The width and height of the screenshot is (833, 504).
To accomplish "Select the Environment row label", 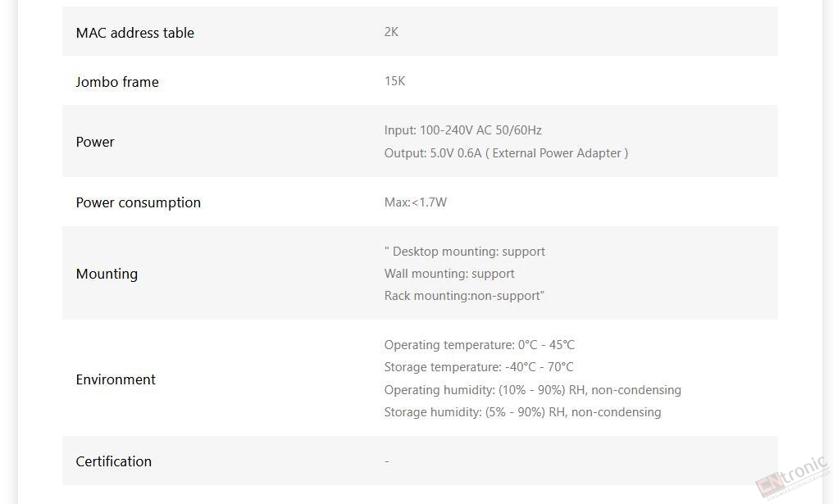I will (116, 379).
